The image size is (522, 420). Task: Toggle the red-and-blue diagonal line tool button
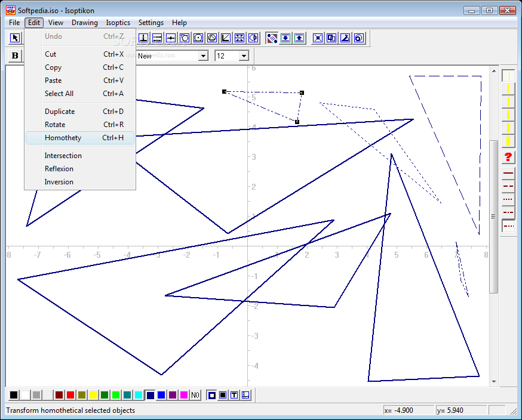point(272,38)
